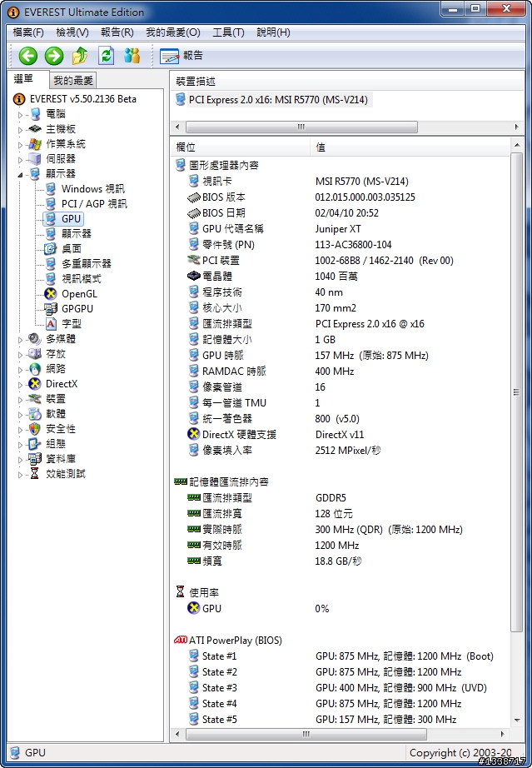Screen dimensions: 532x768
Task: Select Windows 視訊 in the tree
Action: 93,188
